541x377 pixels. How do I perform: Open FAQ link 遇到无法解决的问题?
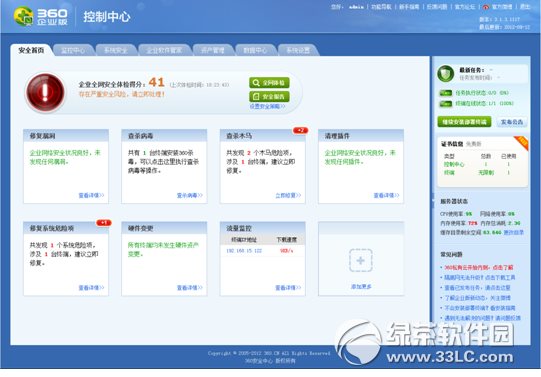pyautogui.click(x=482, y=318)
